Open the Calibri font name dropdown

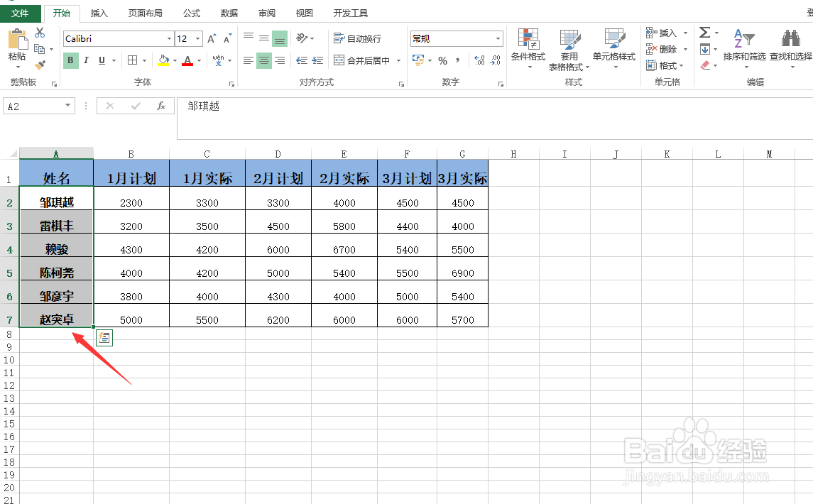pos(169,39)
